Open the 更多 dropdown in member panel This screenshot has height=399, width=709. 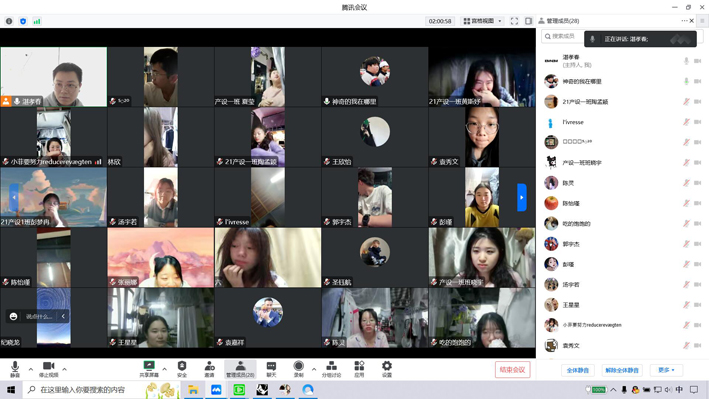pyautogui.click(x=666, y=370)
